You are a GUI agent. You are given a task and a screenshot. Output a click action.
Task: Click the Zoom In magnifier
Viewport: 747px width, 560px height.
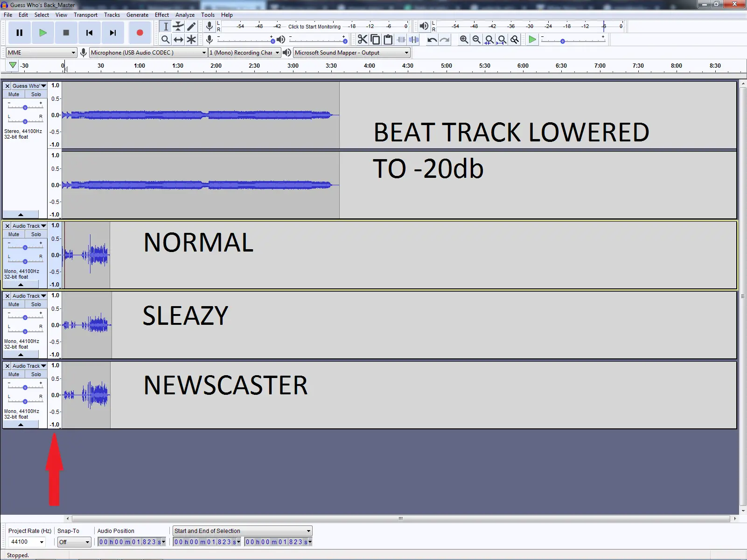[x=464, y=40]
